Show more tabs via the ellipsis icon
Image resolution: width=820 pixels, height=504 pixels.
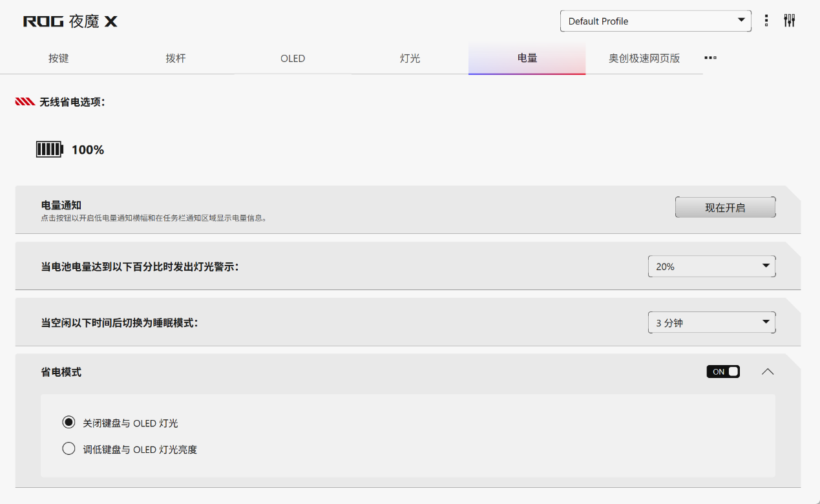(710, 58)
